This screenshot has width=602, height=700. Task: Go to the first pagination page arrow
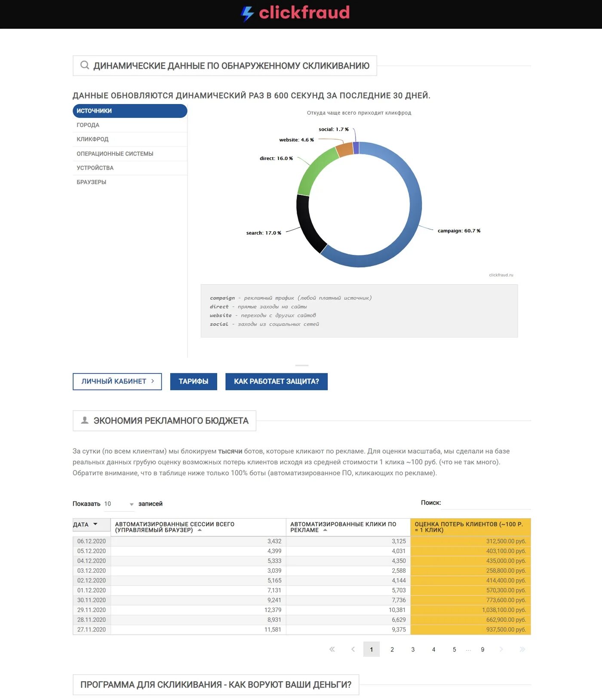coord(332,649)
